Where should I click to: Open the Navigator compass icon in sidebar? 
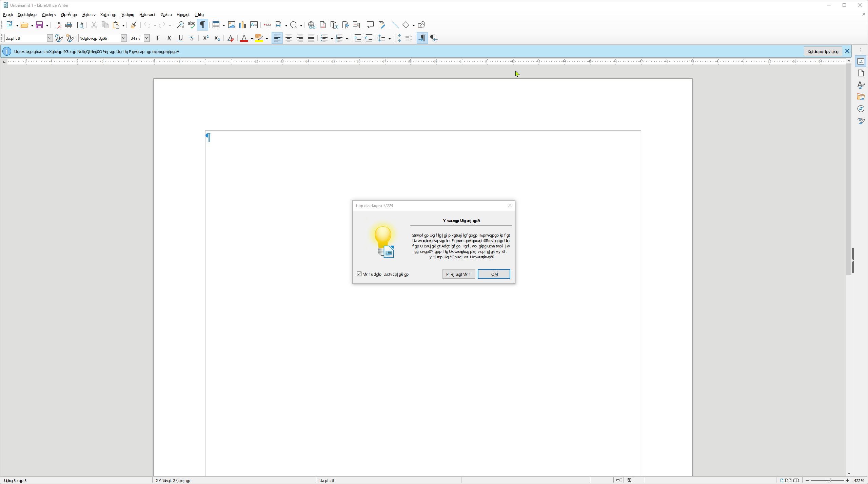861,109
